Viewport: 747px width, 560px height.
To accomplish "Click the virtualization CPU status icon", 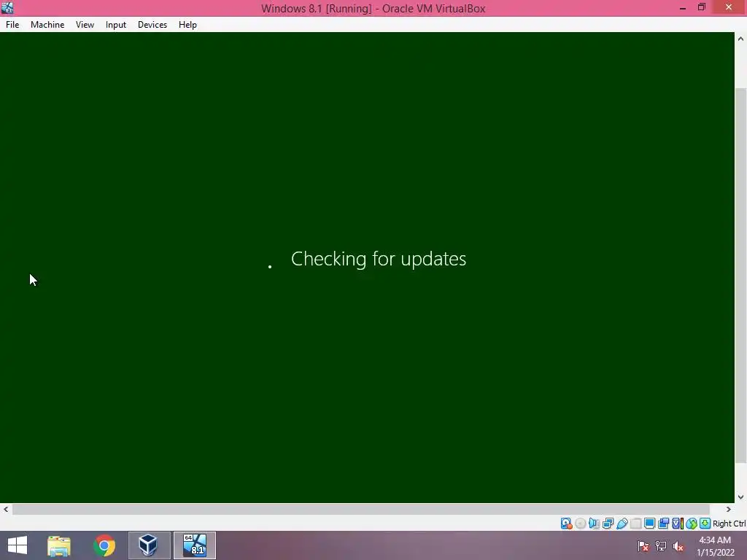I will 678,524.
